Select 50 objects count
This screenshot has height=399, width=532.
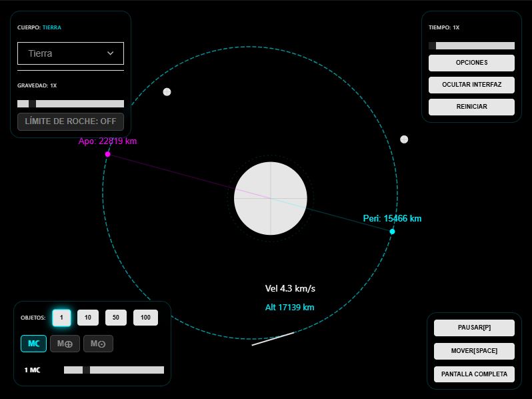coord(116,318)
